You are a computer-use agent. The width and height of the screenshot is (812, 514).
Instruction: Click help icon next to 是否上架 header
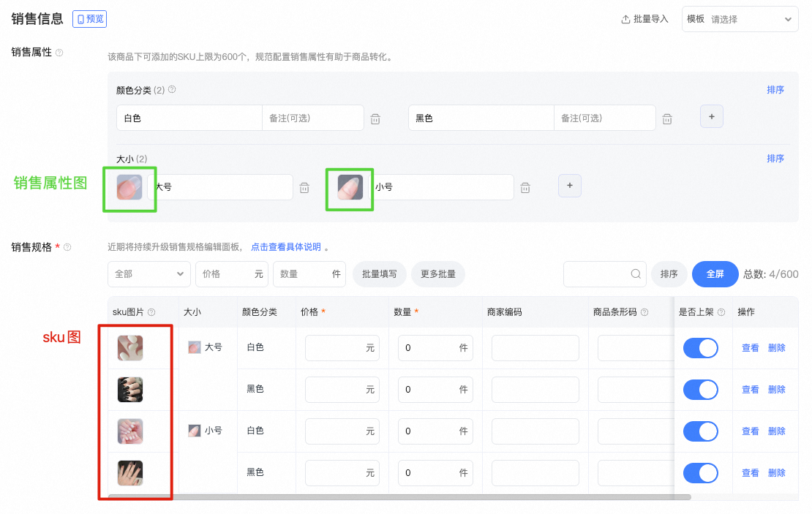[x=721, y=312]
